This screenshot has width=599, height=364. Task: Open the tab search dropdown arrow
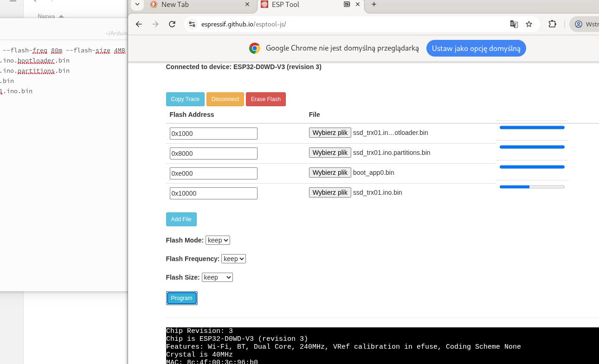point(137,4)
